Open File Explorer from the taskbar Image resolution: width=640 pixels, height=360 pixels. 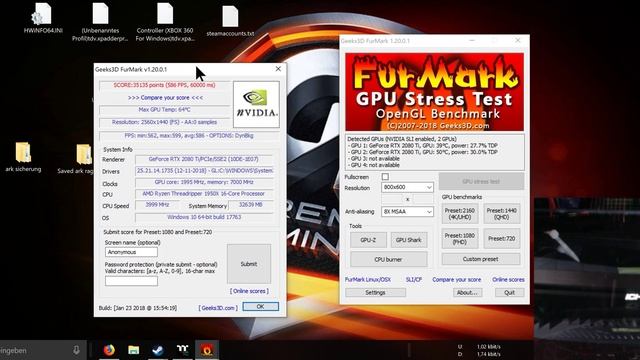(133, 350)
